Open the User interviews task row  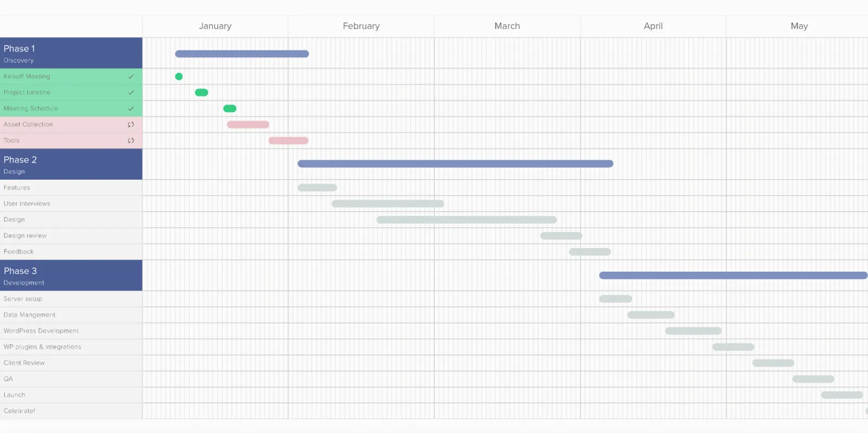(x=71, y=203)
